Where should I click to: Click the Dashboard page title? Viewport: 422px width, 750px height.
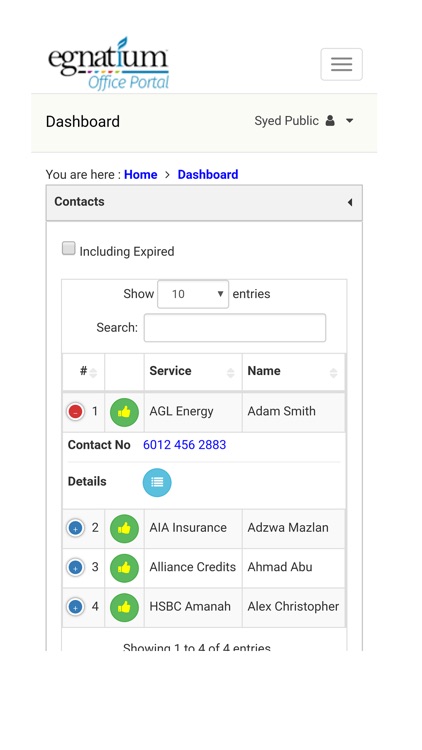pyautogui.click(x=83, y=121)
